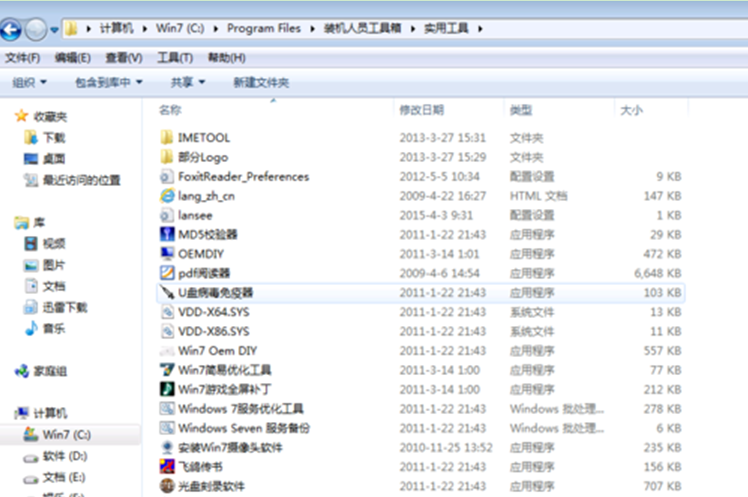Click the Back navigation arrow

pyautogui.click(x=10, y=30)
